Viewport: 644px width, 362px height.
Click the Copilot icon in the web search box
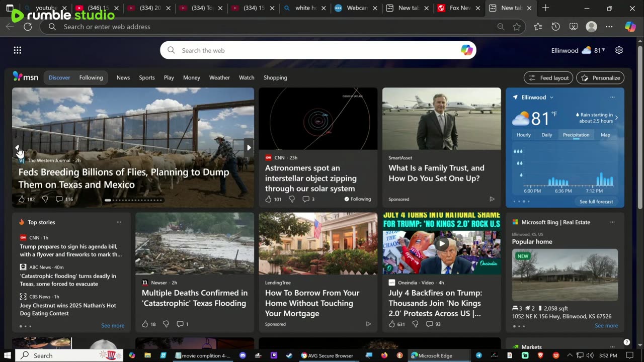[x=466, y=50]
